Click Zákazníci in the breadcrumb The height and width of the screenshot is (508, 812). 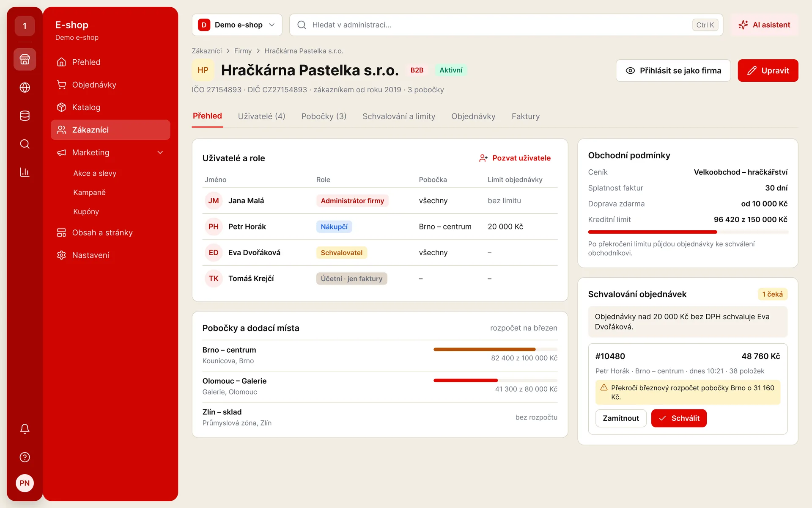(206, 51)
